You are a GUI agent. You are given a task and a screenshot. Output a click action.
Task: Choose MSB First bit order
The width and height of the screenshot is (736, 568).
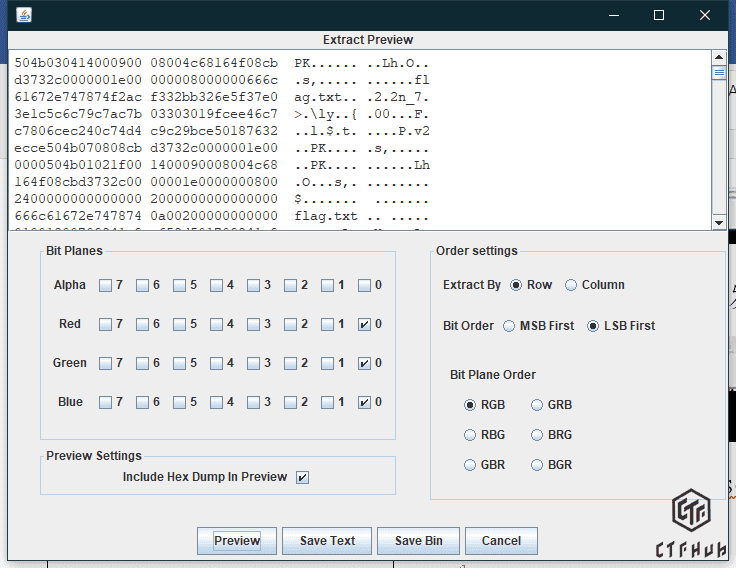[x=509, y=326]
